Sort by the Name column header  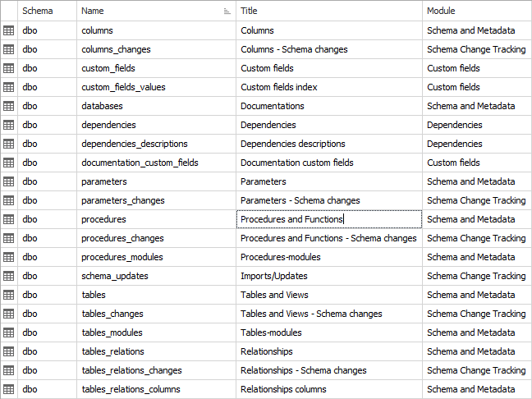click(148, 11)
